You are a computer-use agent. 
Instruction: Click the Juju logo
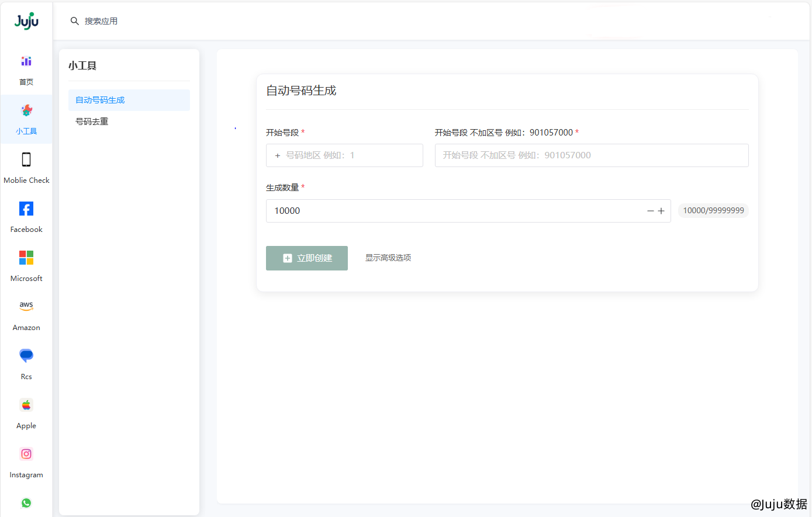click(26, 21)
